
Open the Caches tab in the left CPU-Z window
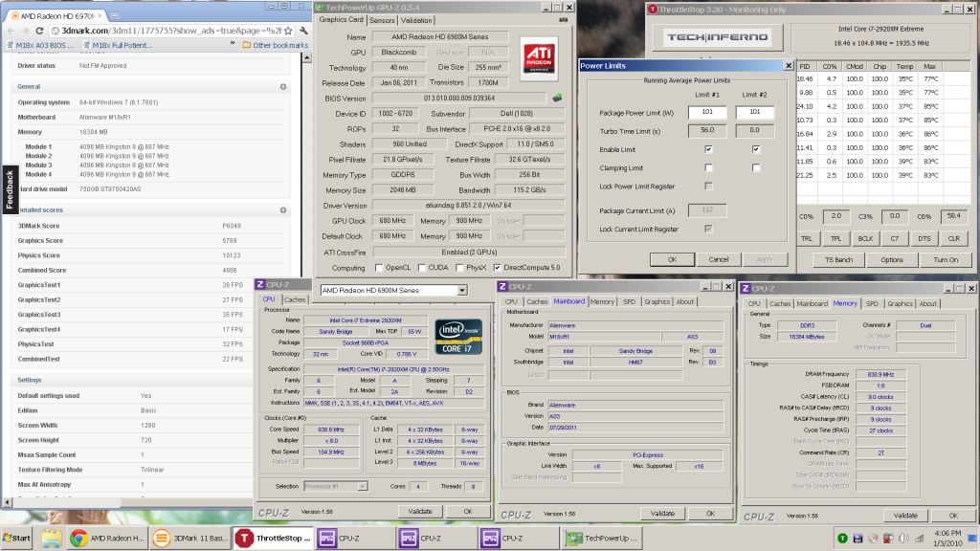coord(295,299)
